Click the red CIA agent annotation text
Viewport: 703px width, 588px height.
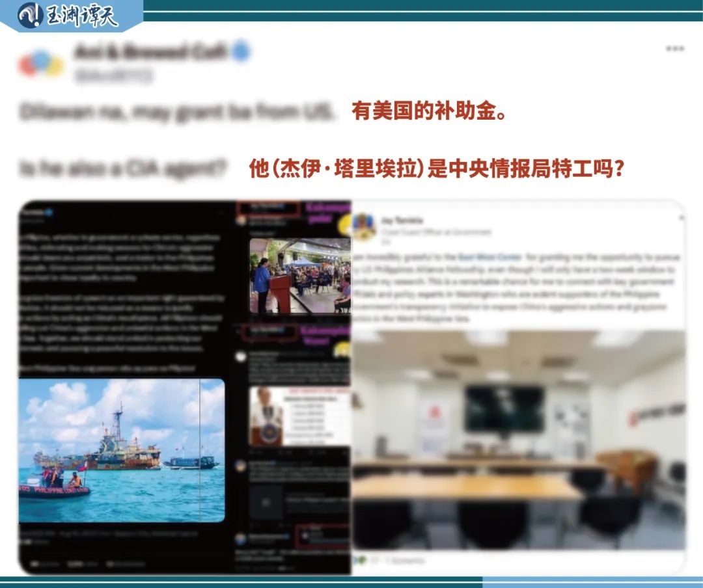(436, 168)
